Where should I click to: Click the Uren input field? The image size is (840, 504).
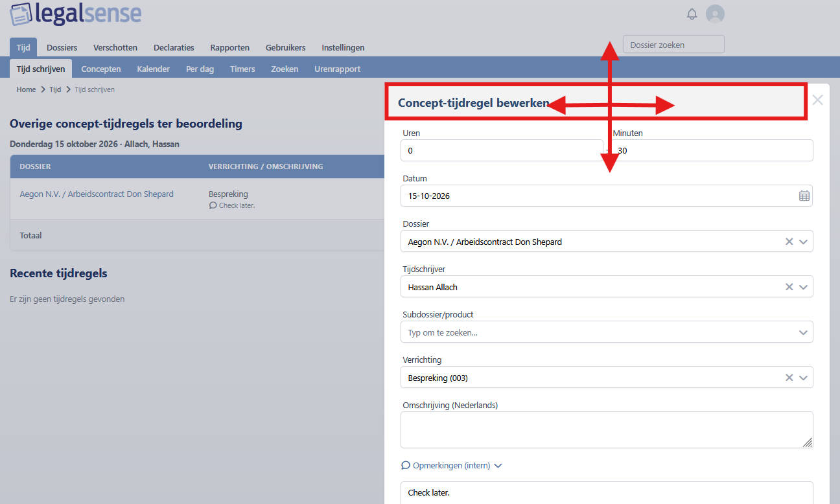pyautogui.click(x=502, y=150)
